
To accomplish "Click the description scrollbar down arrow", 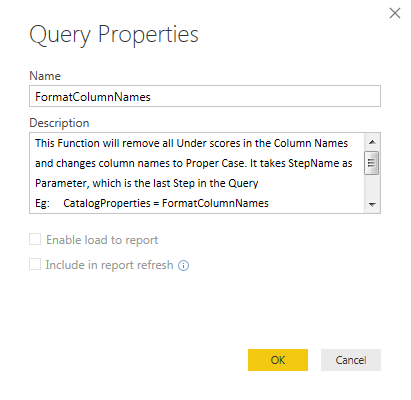I will 372,204.
